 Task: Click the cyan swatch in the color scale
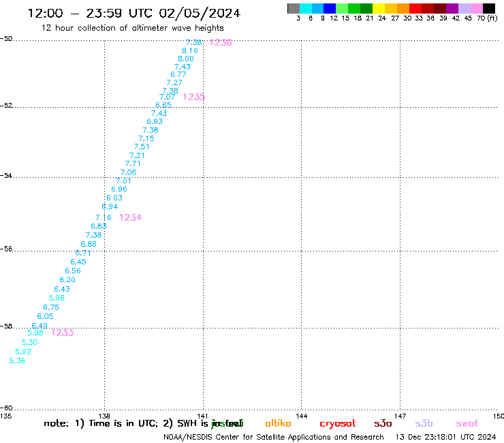pyautogui.click(x=306, y=8)
